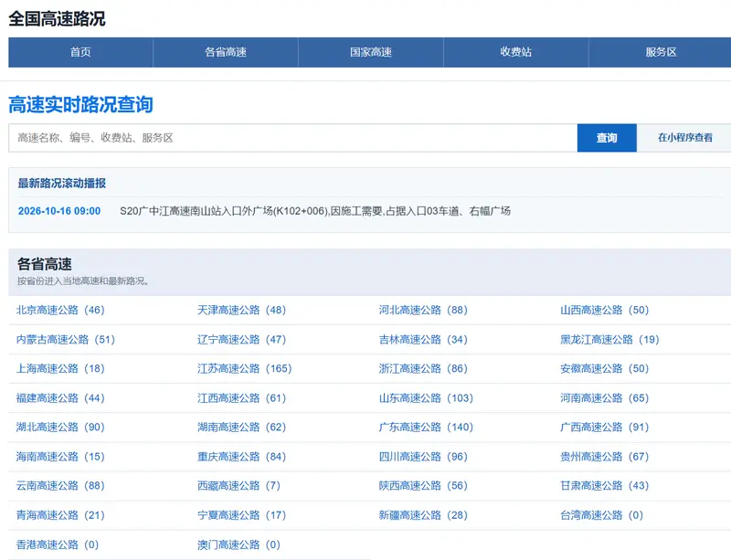731x560 pixels.
Task: Open 新疆高速公路 (28) link
Action: [423, 515]
